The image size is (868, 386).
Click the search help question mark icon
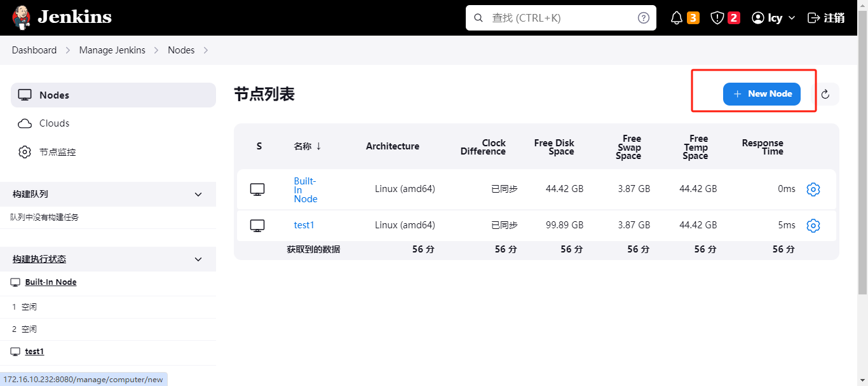click(x=644, y=18)
